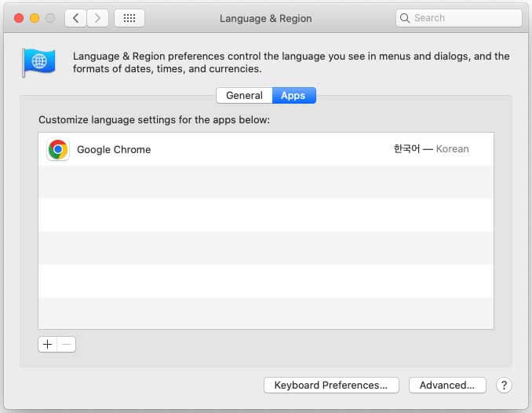Add an app with the plus button
This screenshot has height=413, width=532.
(48, 345)
